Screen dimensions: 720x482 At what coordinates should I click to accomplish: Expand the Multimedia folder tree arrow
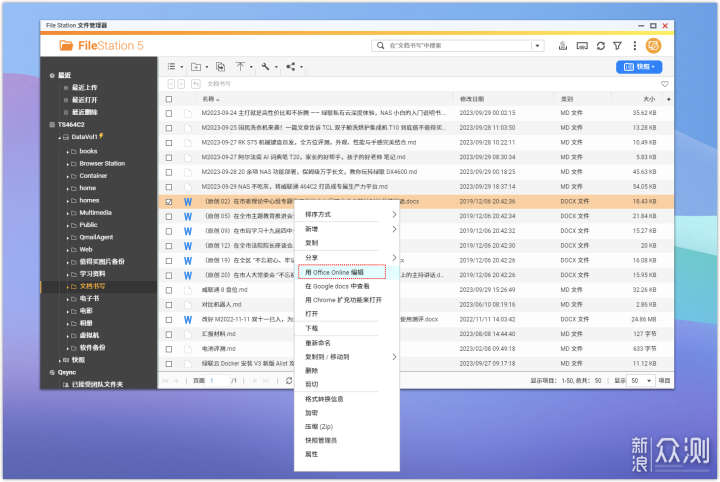tap(68, 213)
